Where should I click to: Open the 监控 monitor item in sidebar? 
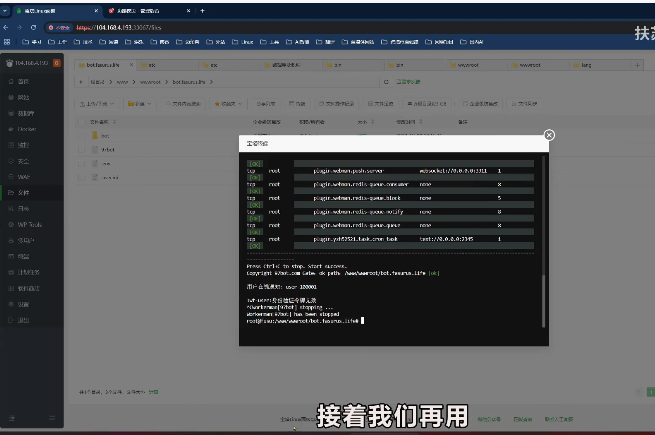23,145
